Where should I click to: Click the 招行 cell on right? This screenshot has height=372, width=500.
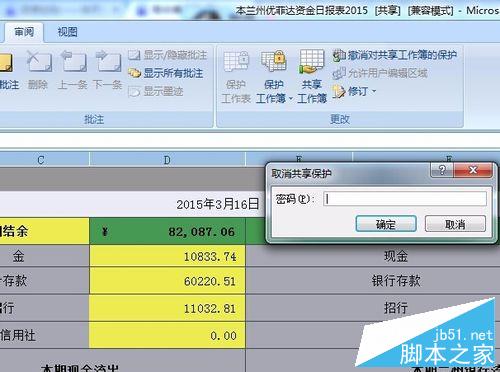pyautogui.click(x=396, y=308)
